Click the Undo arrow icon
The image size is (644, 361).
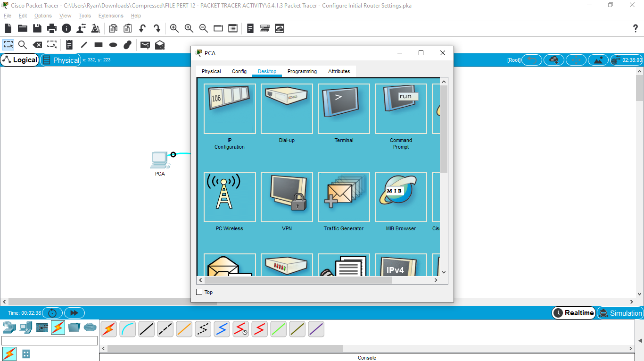(x=142, y=28)
